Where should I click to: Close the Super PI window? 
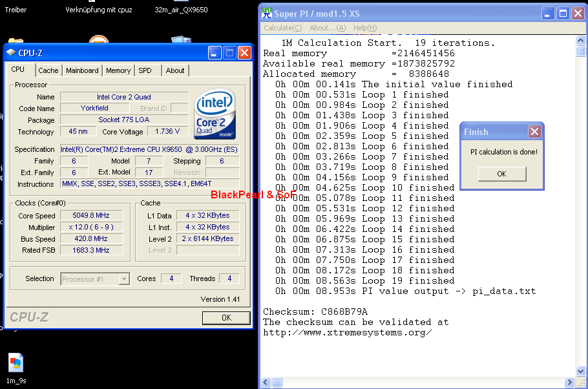tap(578, 14)
